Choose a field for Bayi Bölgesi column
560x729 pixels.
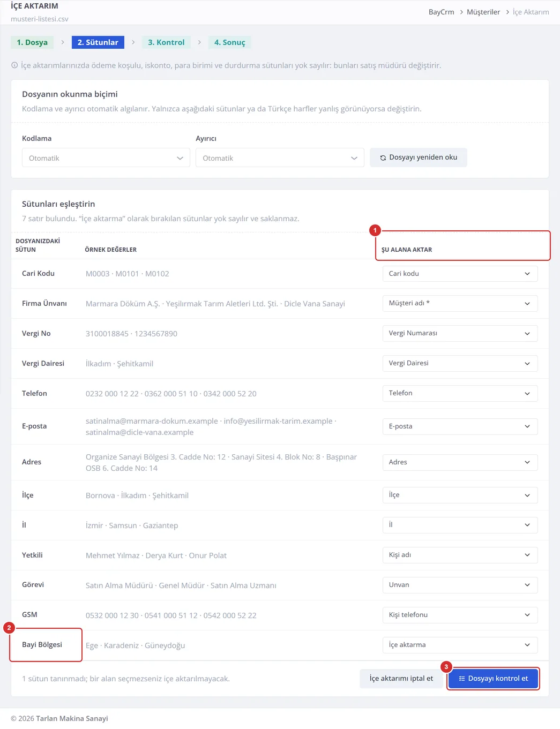460,645
